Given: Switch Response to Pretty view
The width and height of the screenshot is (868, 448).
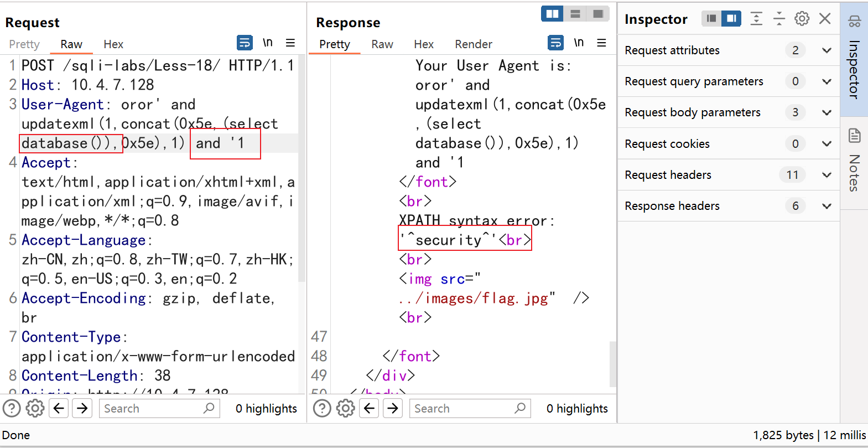Looking at the screenshot, I should (335, 44).
